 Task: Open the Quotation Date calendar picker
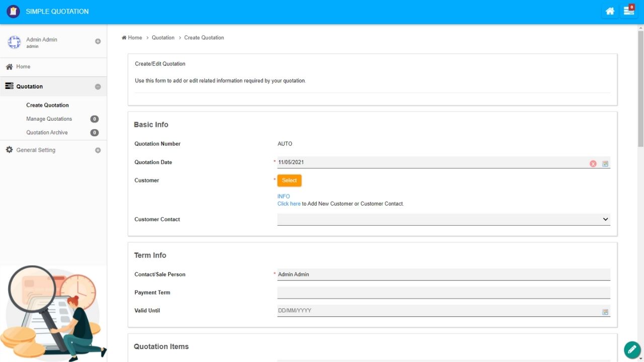[x=605, y=163]
